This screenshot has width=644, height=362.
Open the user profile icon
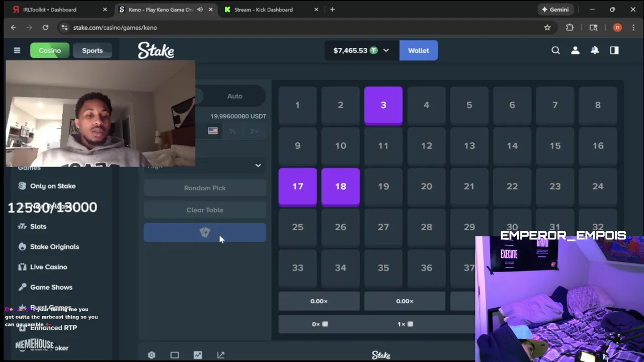[575, 50]
